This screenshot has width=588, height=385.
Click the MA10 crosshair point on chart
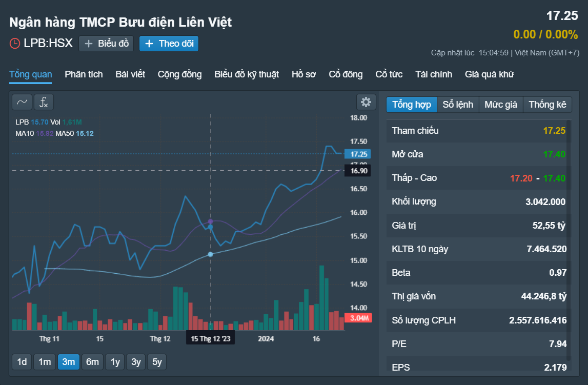pos(210,221)
